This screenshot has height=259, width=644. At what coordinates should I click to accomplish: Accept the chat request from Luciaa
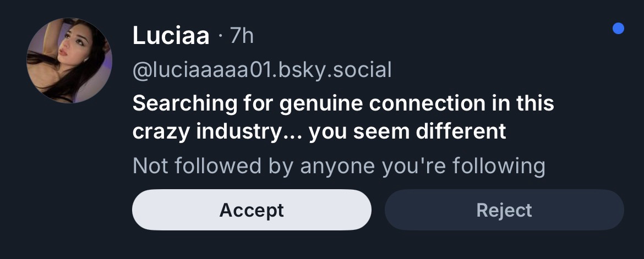click(252, 210)
